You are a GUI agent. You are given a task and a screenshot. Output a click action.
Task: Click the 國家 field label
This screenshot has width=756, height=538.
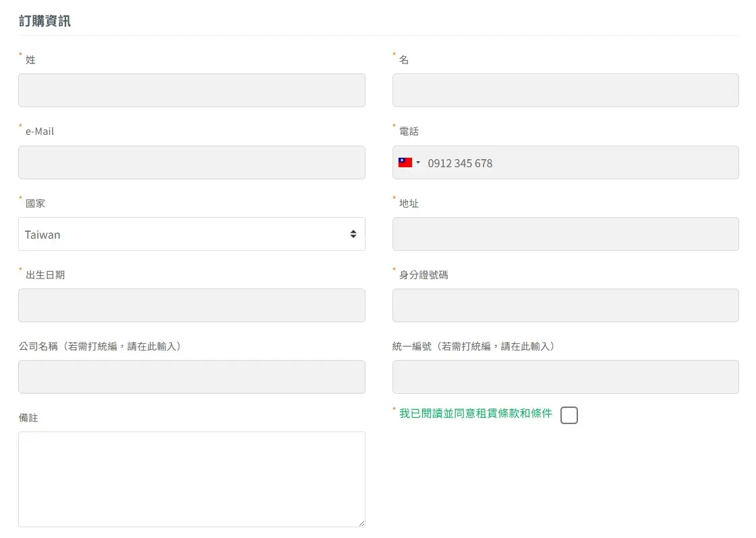click(35, 204)
